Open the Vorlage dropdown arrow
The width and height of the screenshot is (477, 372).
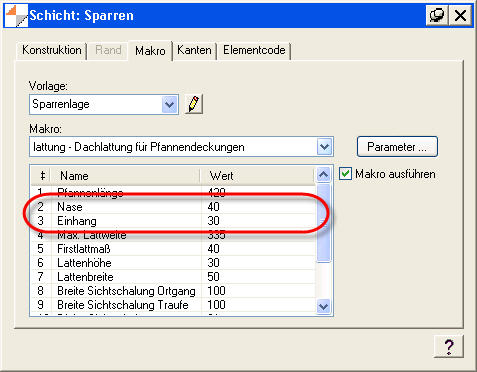pyautogui.click(x=170, y=105)
